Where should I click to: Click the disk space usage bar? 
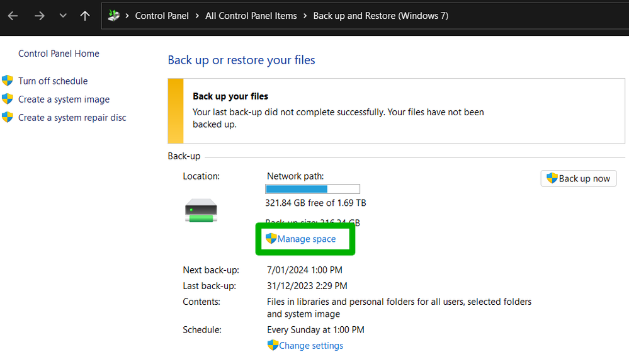312,189
